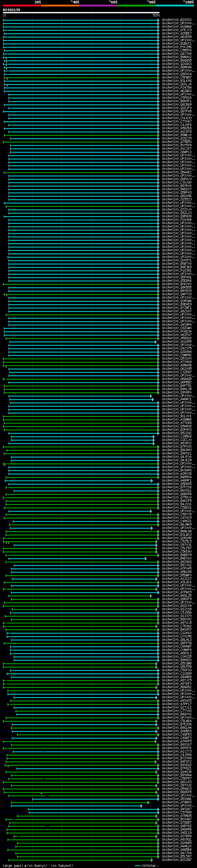Select the UniRef100_Q4JEZ9 label

pos(177,460)
